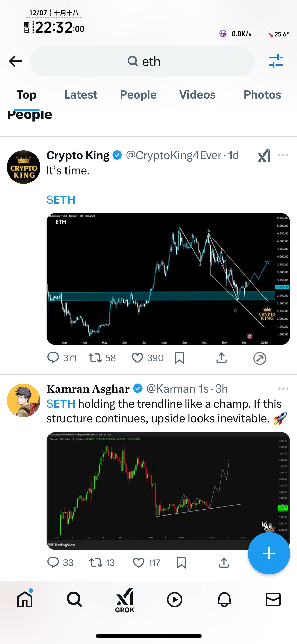Open more options on Kamran Asghar post
The width and height of the screenshot is (297, 644).
[x=283, y=389]
